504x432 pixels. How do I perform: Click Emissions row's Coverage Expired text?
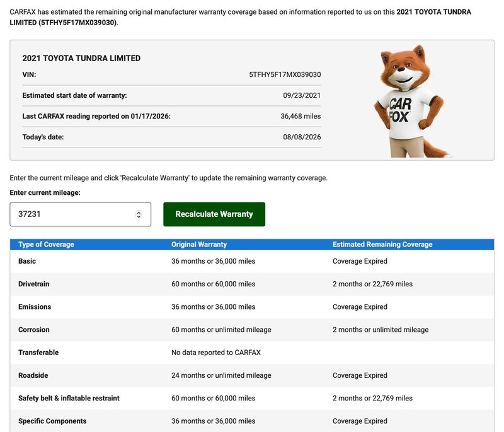[x=360, y=307]
